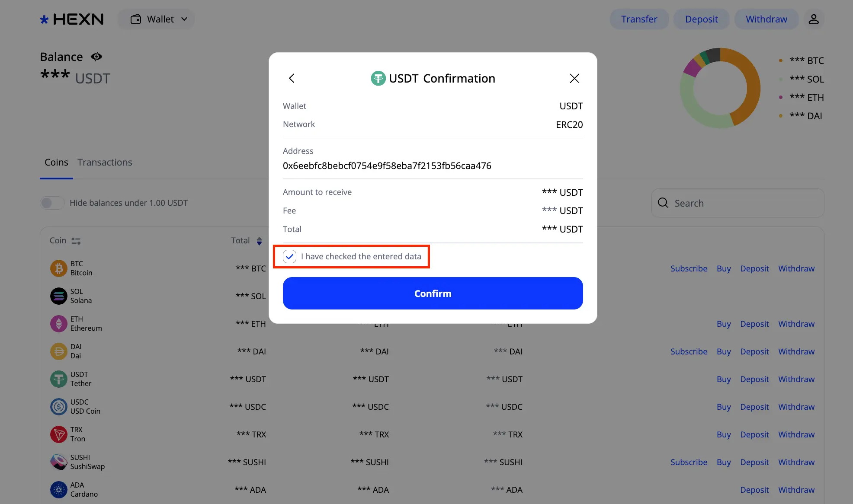Click the donut portfolio chart
This screenshot has height=504, width=853.
[x=720, y=88]
